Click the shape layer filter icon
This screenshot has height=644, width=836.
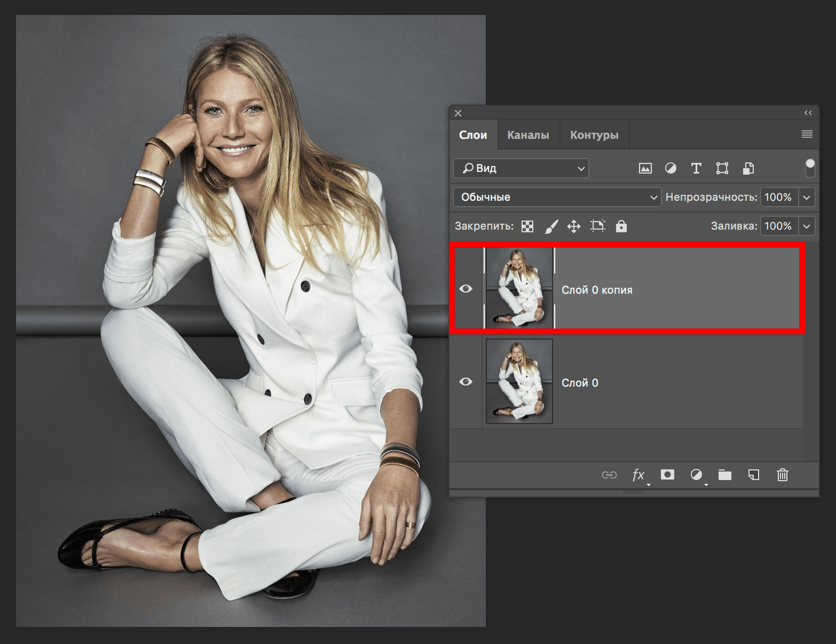pyautogui.click(x=722, y=169)
